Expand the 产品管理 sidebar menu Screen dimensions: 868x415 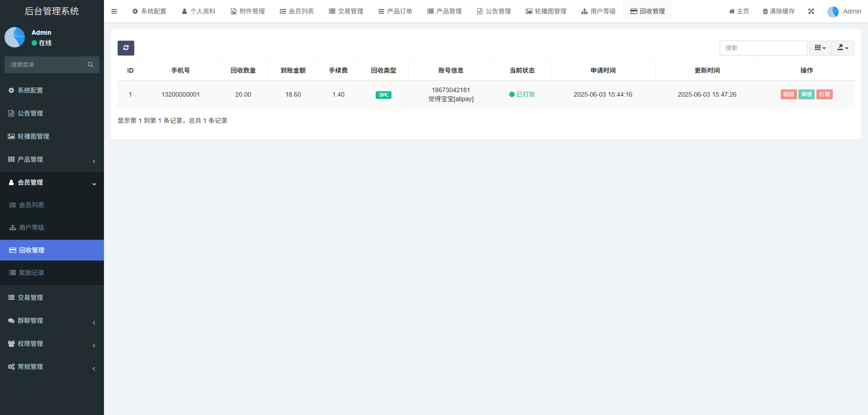pyautogui.click(x=52, y=159)
